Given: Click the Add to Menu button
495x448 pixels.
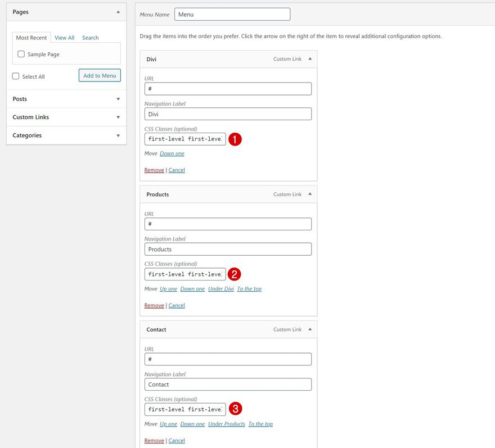Looking at the screenshot, I should 99,75.
